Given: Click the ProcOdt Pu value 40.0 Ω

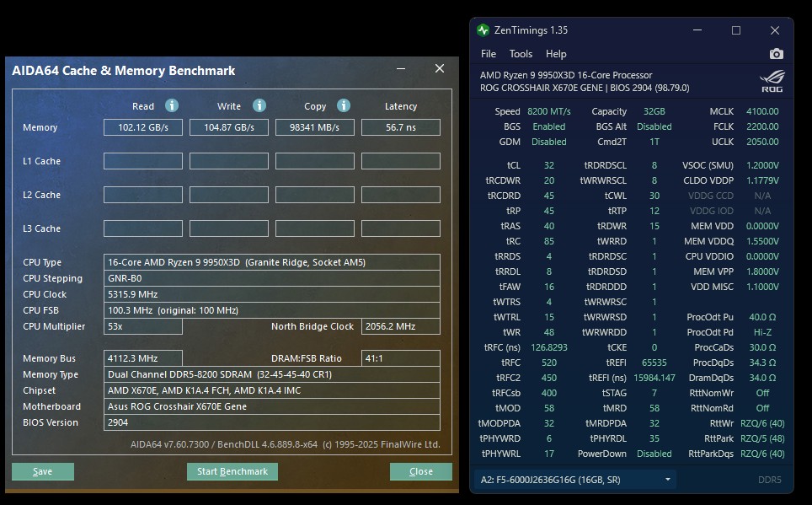Looking at the screenshot, I should (762, 317).
